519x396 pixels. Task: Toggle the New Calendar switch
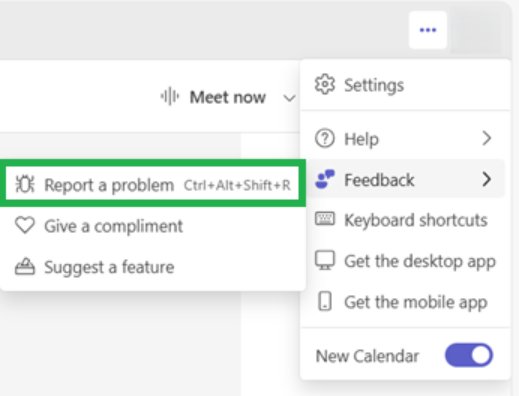pos(469,355)
